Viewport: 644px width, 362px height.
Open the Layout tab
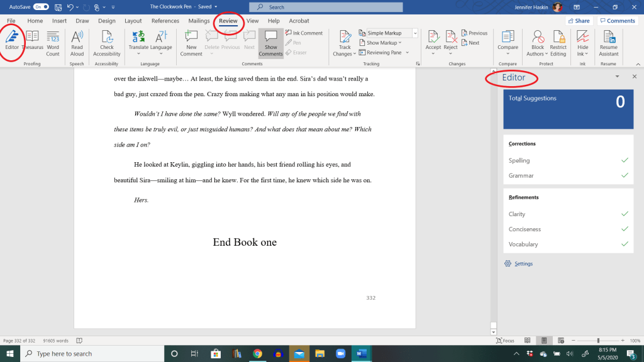coord(133,21)
